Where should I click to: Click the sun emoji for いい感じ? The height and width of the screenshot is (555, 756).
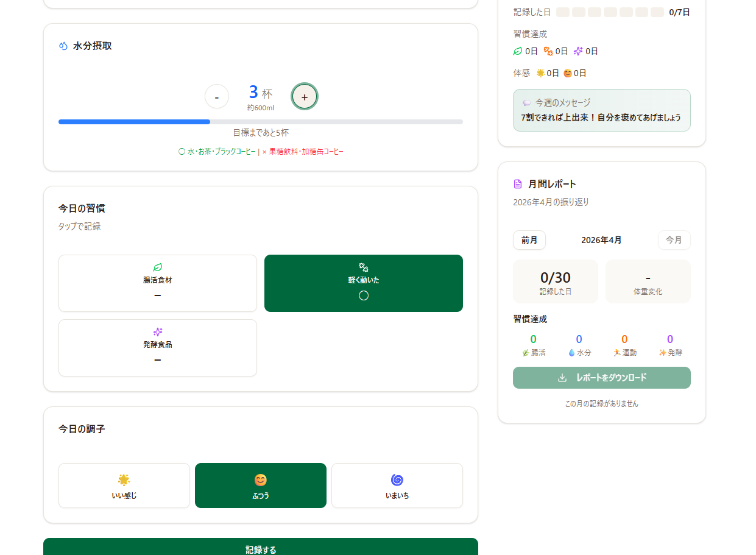[124, 480]
